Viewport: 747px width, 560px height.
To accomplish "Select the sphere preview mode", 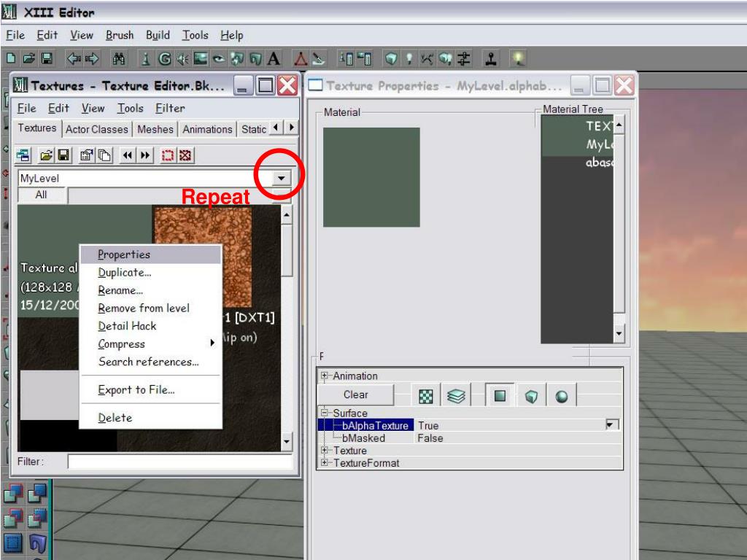I will click(x=562, y=396).
